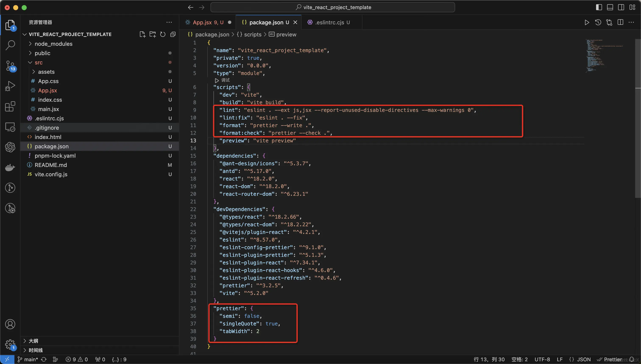The height and width of the screenshot is (364, 641).
Task: Open the Docker view icon
Action: 10,168
